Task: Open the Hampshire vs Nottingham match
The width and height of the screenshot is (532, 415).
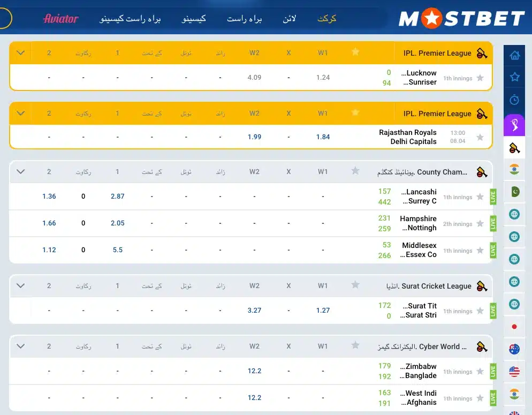Action: click(418, 223)
